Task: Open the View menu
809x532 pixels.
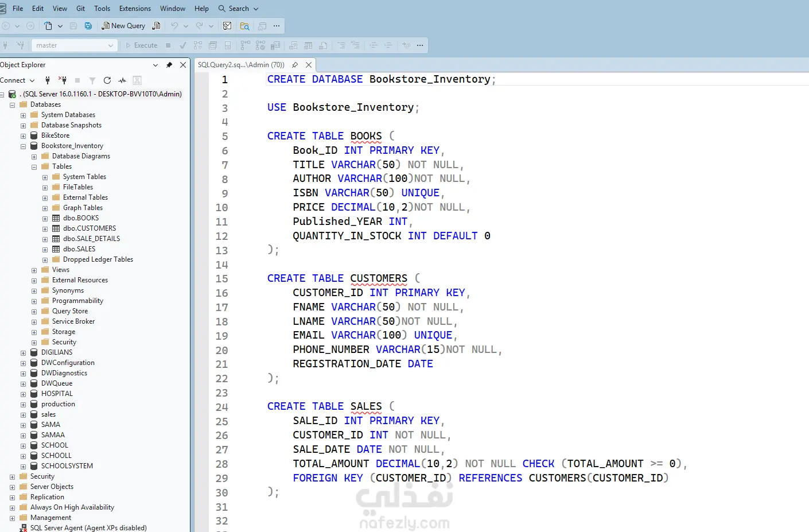Action: coord(60,9)
